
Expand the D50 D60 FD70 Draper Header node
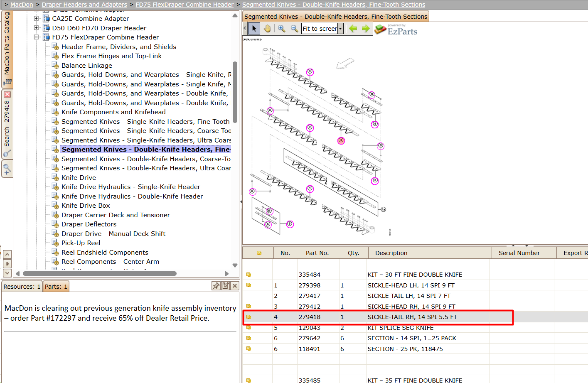(x=36, y=28)
